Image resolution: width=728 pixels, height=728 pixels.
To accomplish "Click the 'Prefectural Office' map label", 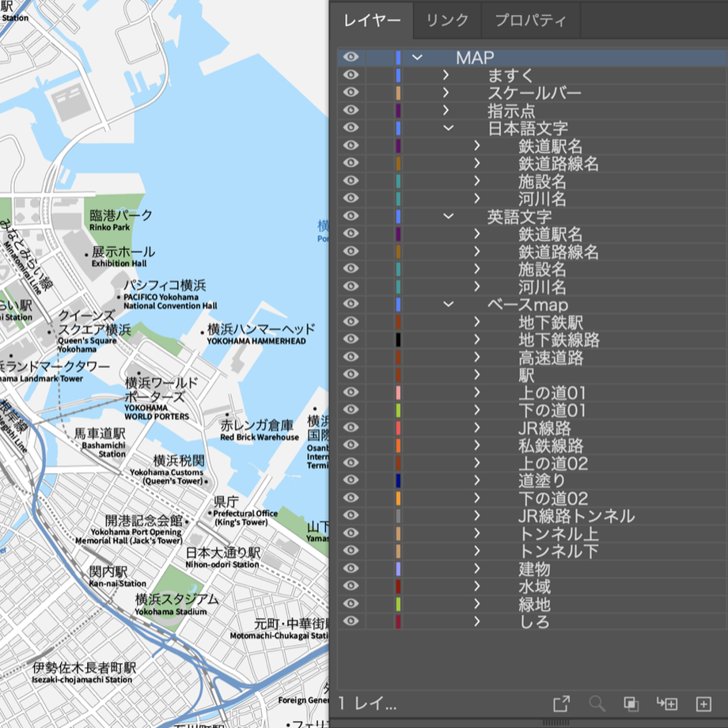I will pos(245,513).
